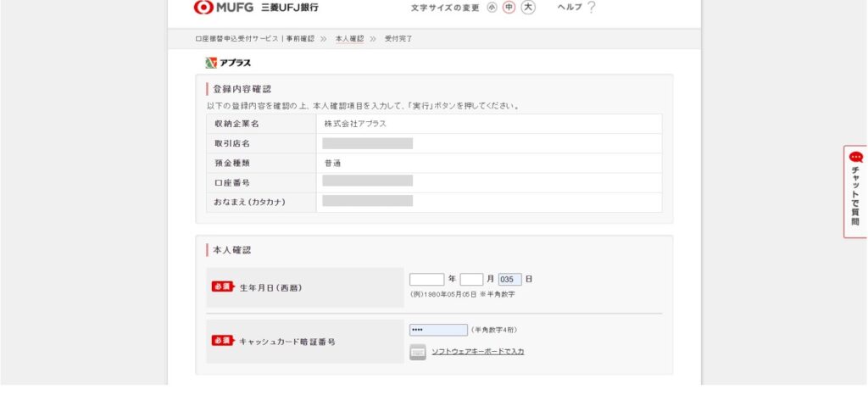Click the birth month input field
Screen dimensions: 868x395
471,280
